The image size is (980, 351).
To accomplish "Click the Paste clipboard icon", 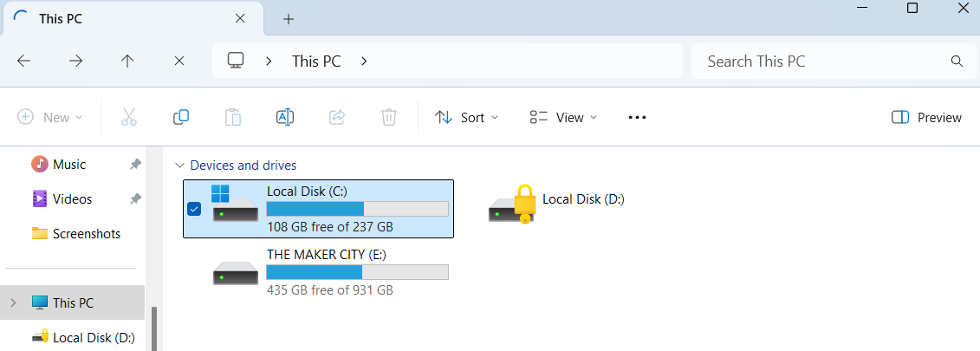I will (232, 117).
